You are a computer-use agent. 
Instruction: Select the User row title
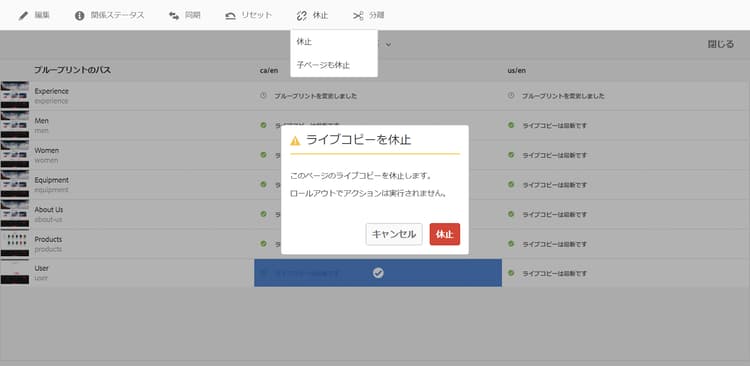click(x=41, y=268)
